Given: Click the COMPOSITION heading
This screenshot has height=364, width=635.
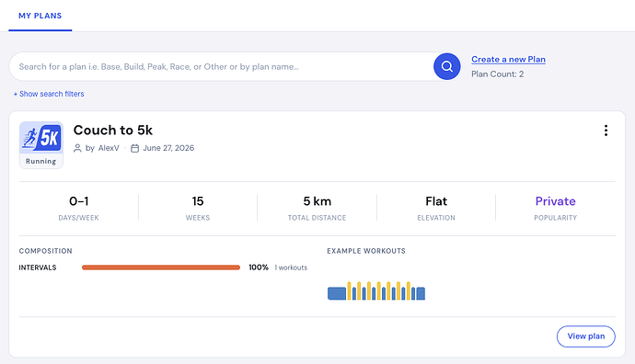Looking at the screenshot, I should pyautogui.click(x=45, y=251).
